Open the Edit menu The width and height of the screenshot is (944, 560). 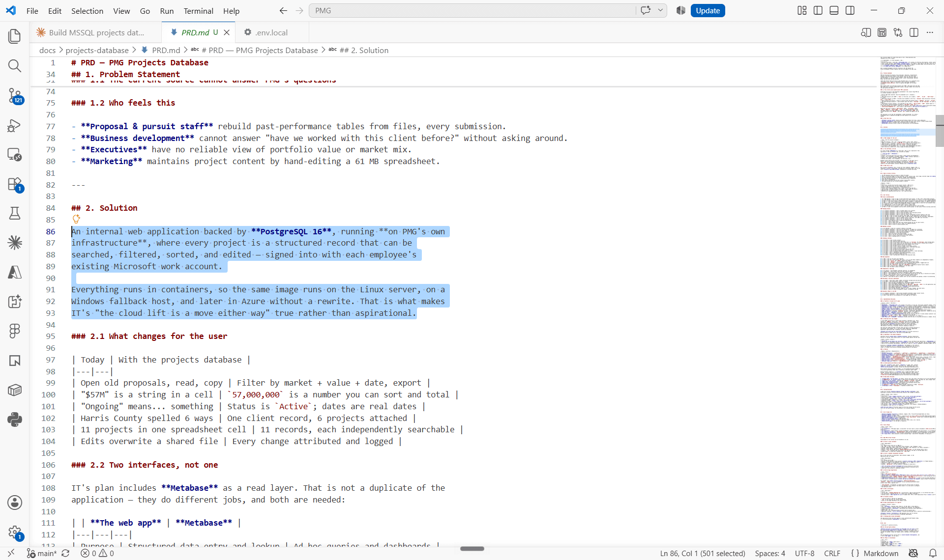[55, 10]
